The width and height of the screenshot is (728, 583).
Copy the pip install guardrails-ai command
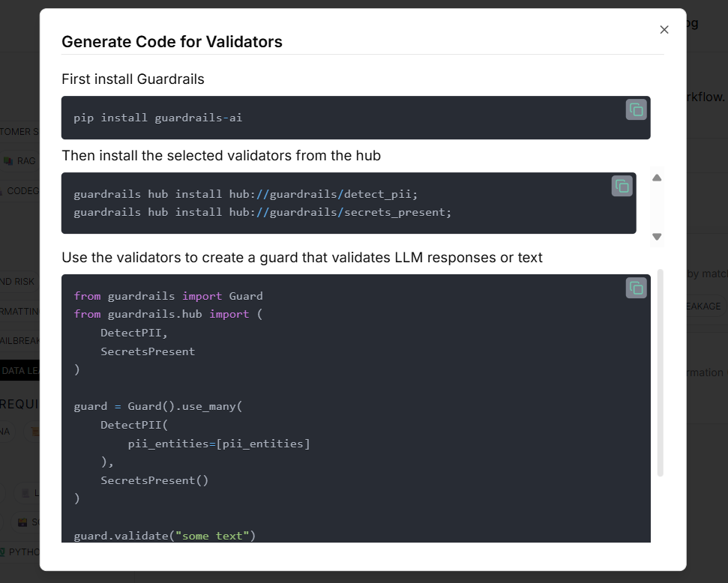(636, 109)
